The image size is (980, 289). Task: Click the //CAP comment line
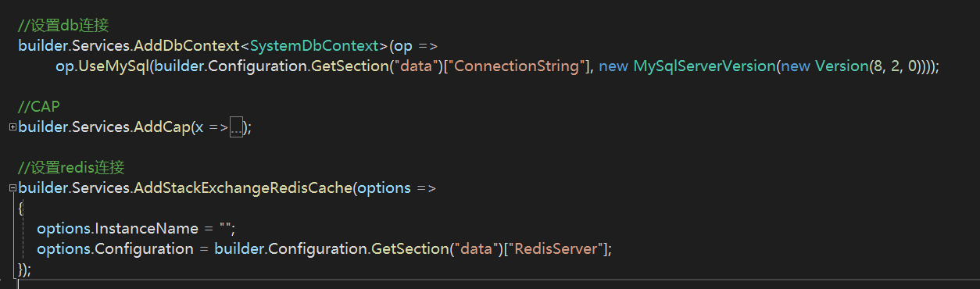[39, 107]
